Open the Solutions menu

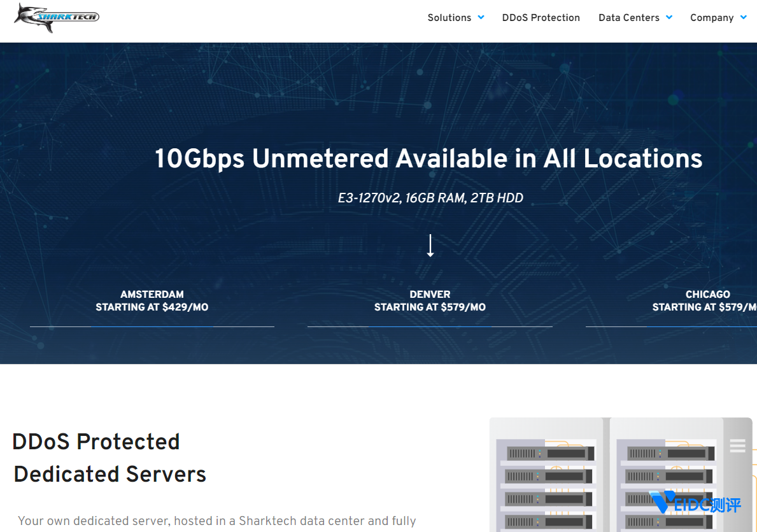(449, 18)
